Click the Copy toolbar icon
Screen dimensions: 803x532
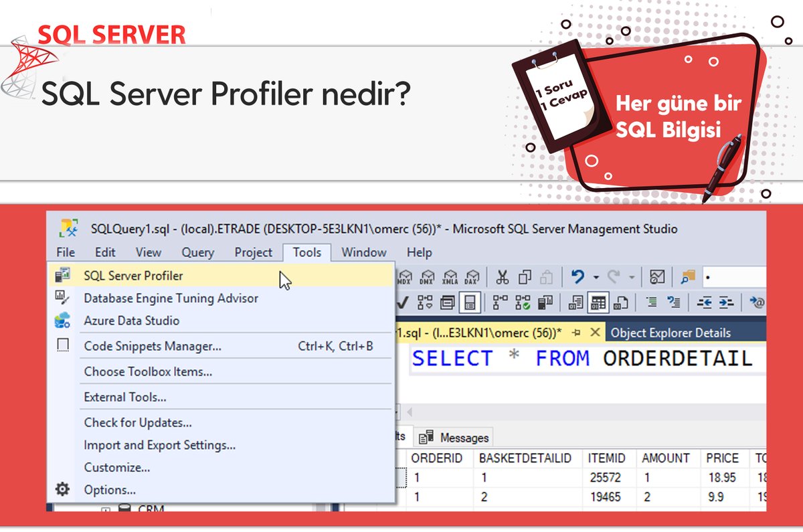[x=525, y=277]
